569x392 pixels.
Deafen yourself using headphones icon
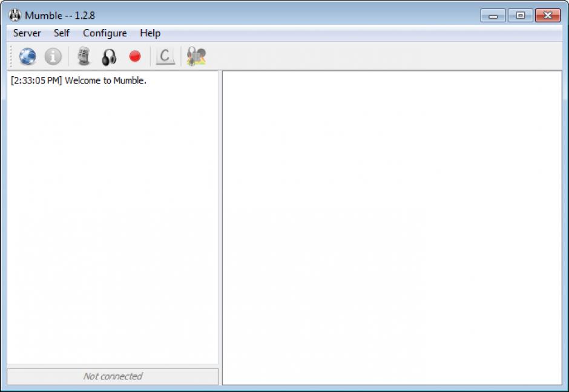pyautogui.click(x=109, y=57)
